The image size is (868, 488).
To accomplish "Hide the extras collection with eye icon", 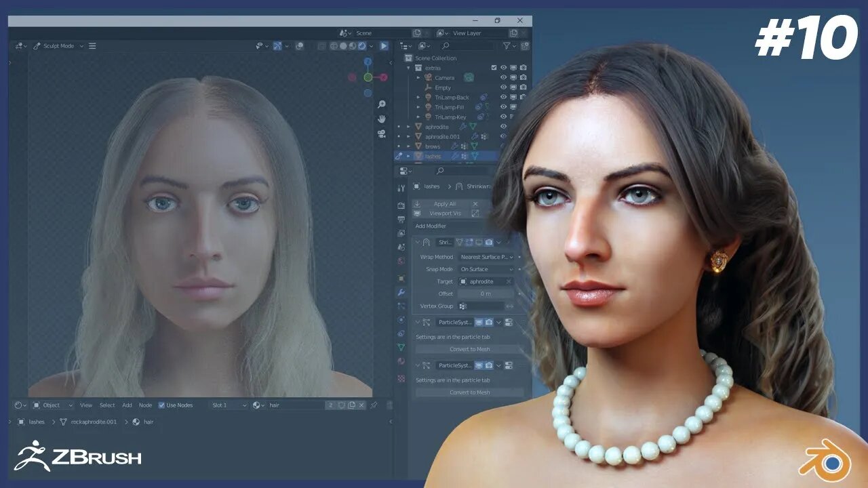I will pyautogui.click(x=503, y=68).
